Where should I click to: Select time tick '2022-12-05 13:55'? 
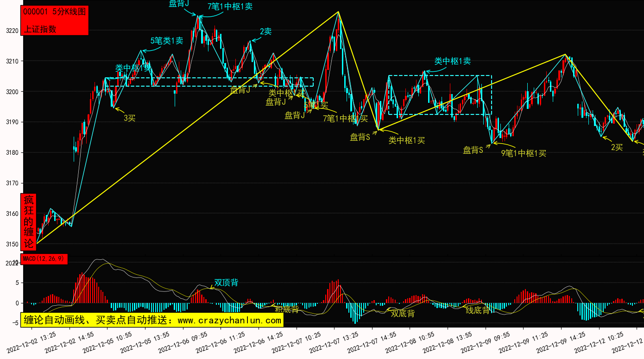(145, 342)
